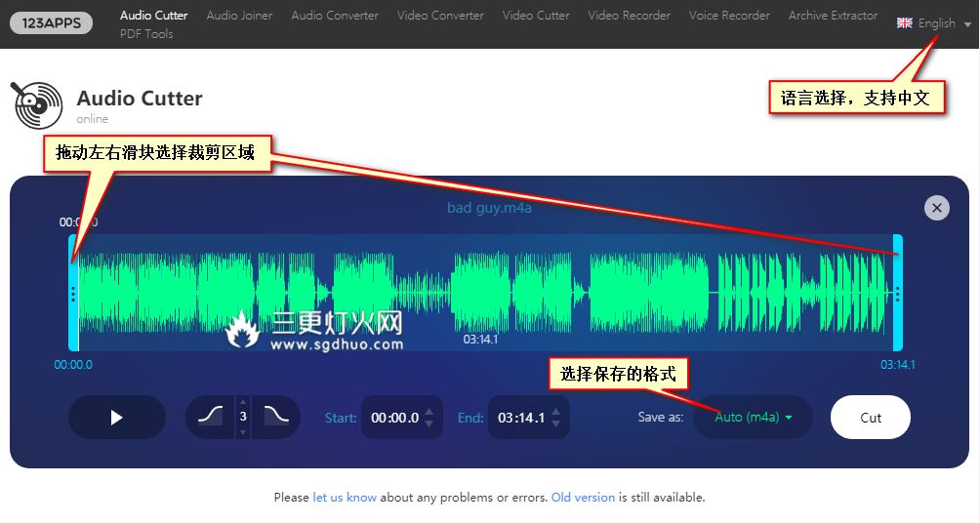Click the Audio Cutter vinyl logo icon

(36, 105)
